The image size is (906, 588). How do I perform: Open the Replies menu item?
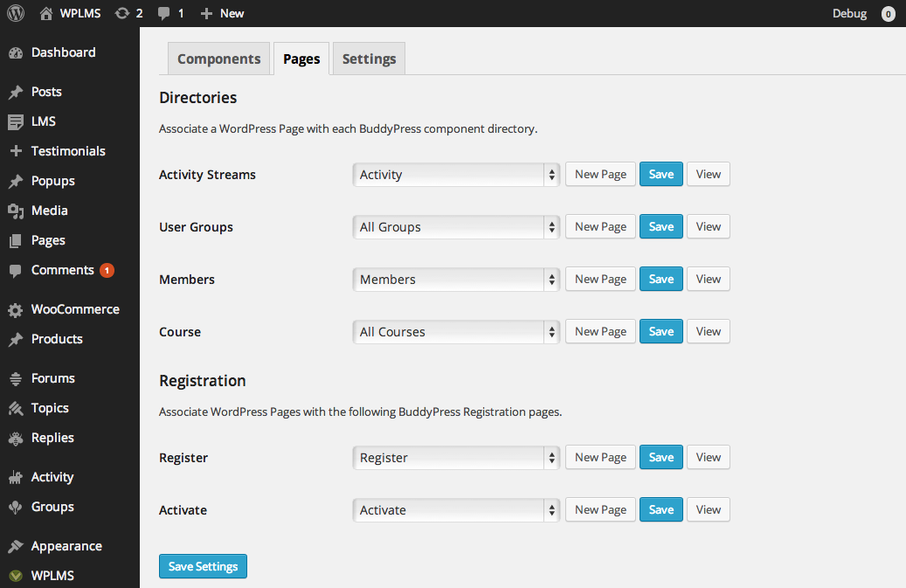pos(52,438)
